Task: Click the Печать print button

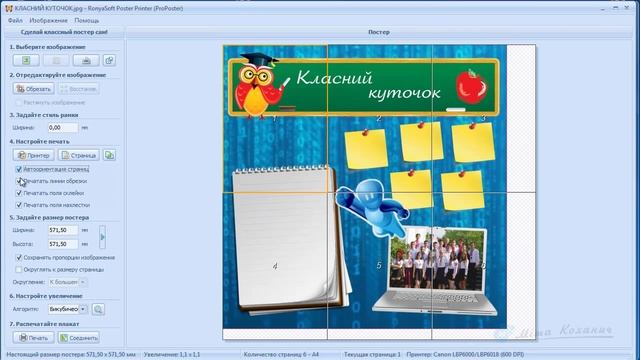Action: 33,338
